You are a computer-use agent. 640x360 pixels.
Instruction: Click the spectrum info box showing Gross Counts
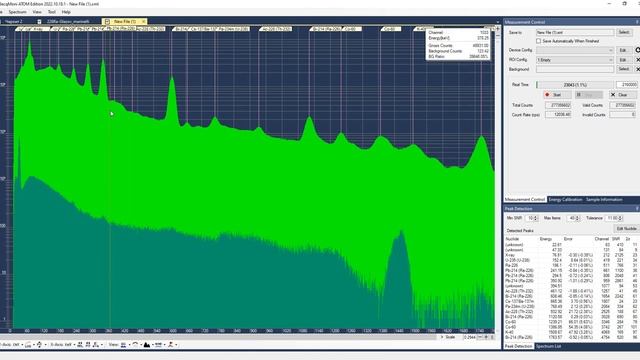point(458,44)
